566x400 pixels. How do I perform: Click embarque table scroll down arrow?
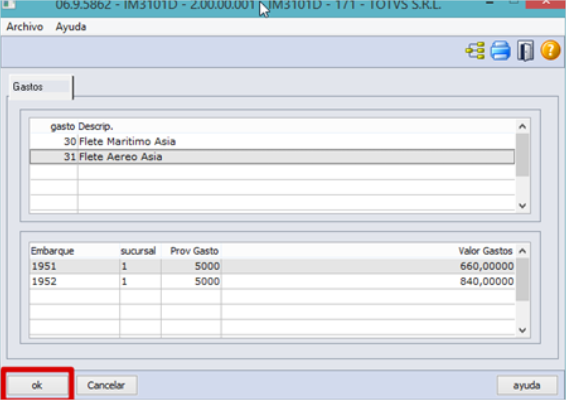(x=522, y=330)
